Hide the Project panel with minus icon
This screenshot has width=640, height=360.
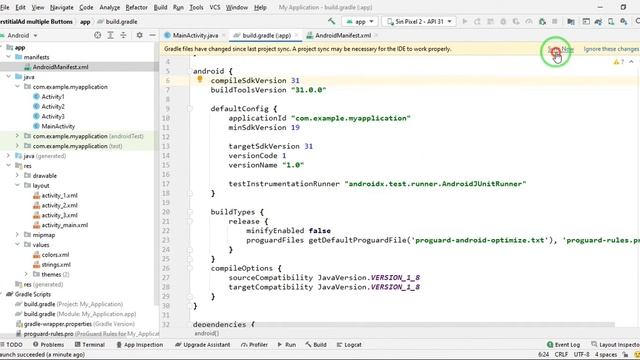pyautogui.click(x=152, y=36)
